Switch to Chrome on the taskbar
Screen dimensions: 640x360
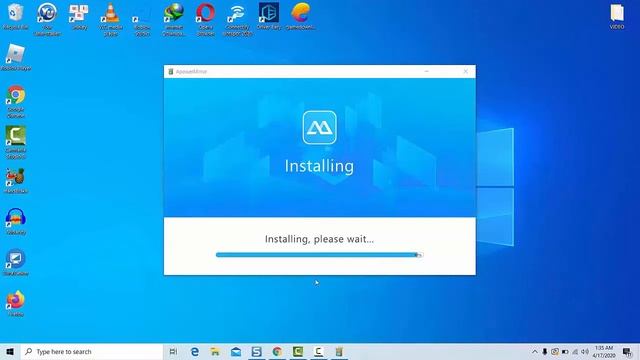tap(277, 351)
